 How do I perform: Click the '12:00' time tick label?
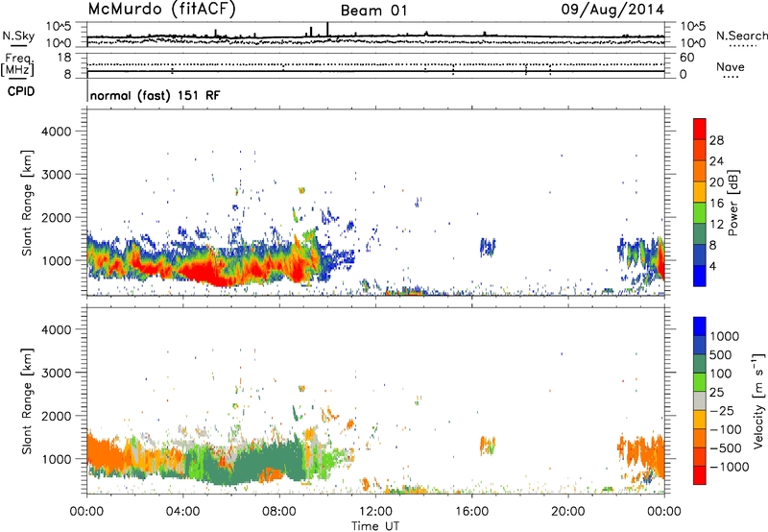[375, 512]
